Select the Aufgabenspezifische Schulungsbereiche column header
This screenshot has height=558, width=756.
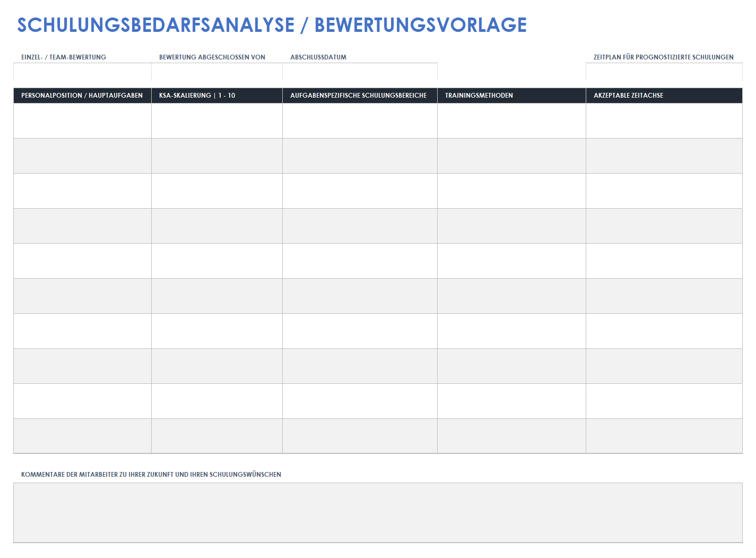360,96
